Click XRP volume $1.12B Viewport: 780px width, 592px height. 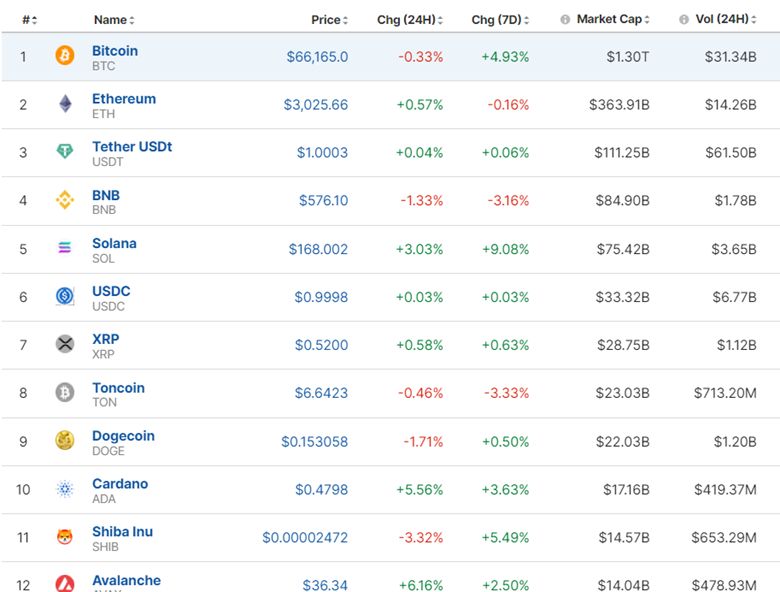pyautogui.click(x=737, y=345)
